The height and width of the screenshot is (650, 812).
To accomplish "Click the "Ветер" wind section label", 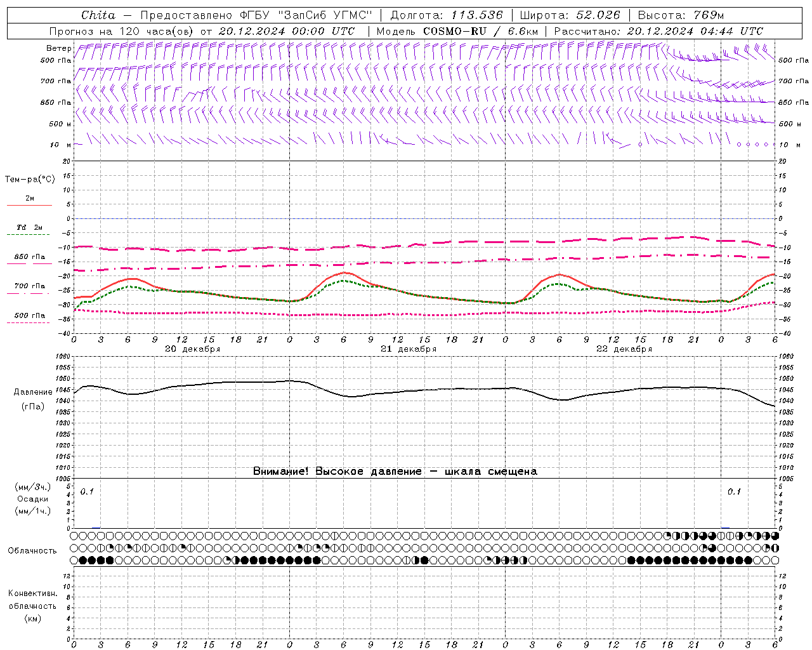I will tap(59, 48).
